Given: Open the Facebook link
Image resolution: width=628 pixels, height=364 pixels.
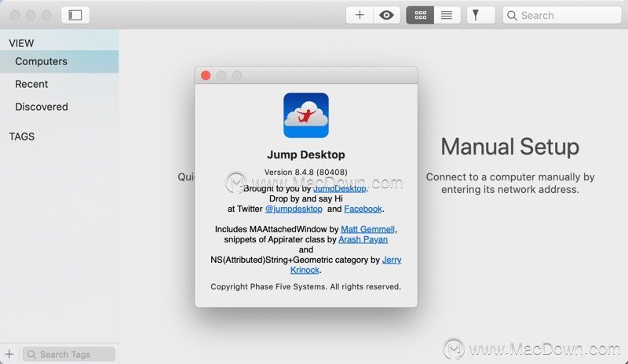Looking at the screenshot, I should [363, 209].
